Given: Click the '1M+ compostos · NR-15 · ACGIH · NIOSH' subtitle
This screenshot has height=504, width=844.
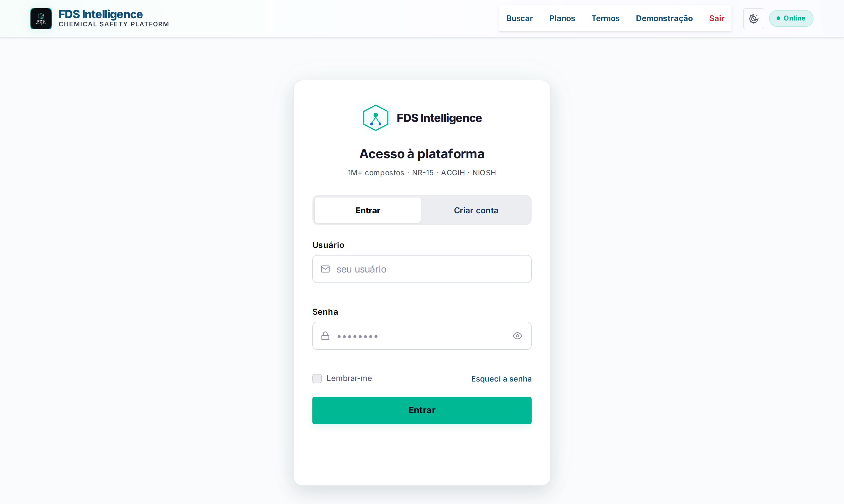Looking at the screenshot, I should point(422,173).
